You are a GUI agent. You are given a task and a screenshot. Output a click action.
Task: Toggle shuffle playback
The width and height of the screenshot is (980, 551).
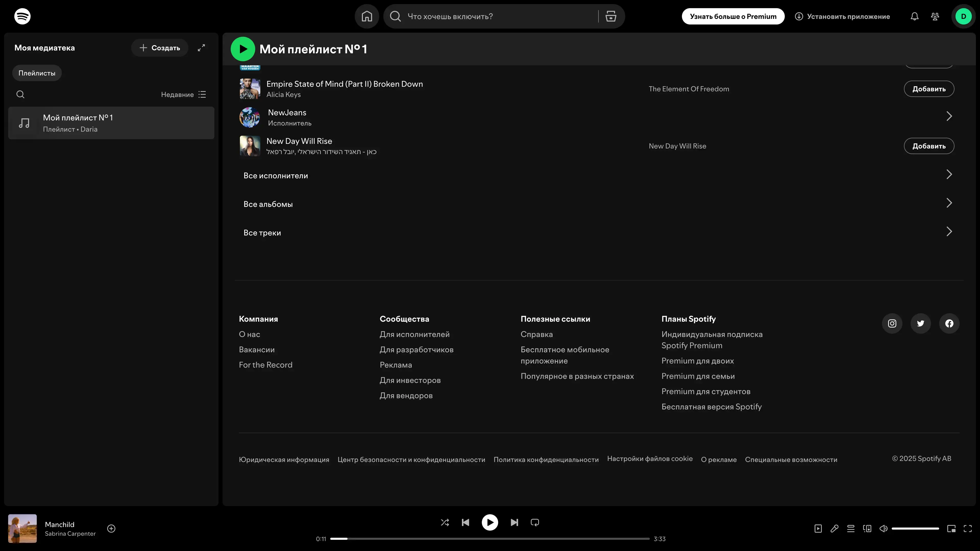pos(445,522)
